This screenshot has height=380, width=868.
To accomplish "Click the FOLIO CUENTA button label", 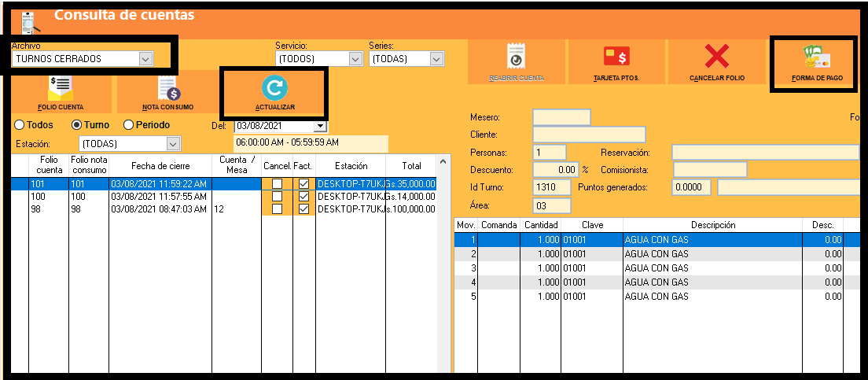I will 61,107.
